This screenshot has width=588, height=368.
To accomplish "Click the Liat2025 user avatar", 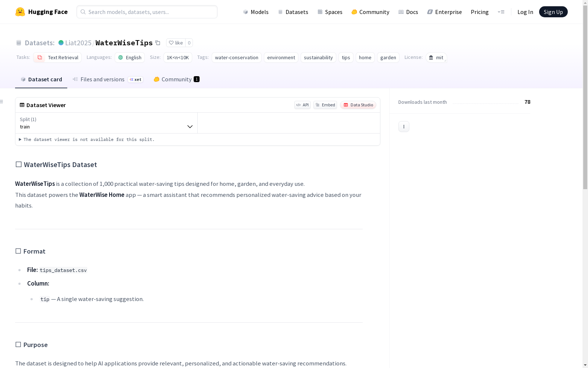I will point(61,43).
